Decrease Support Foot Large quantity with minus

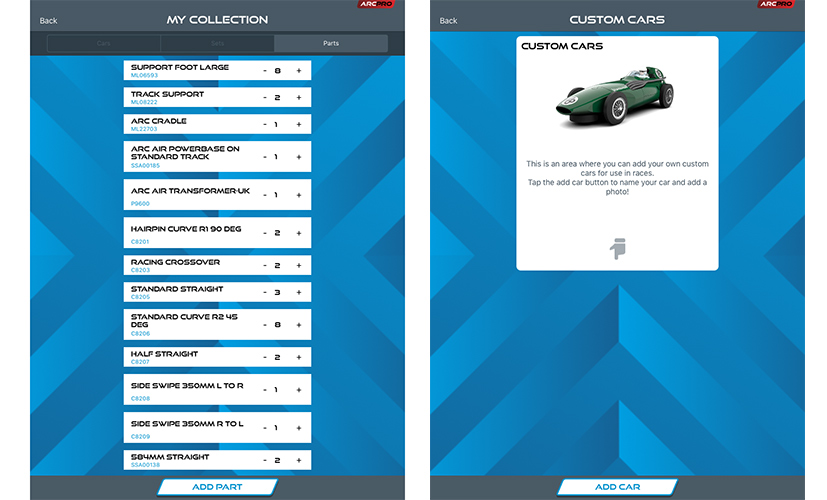[x=265, y=71]
